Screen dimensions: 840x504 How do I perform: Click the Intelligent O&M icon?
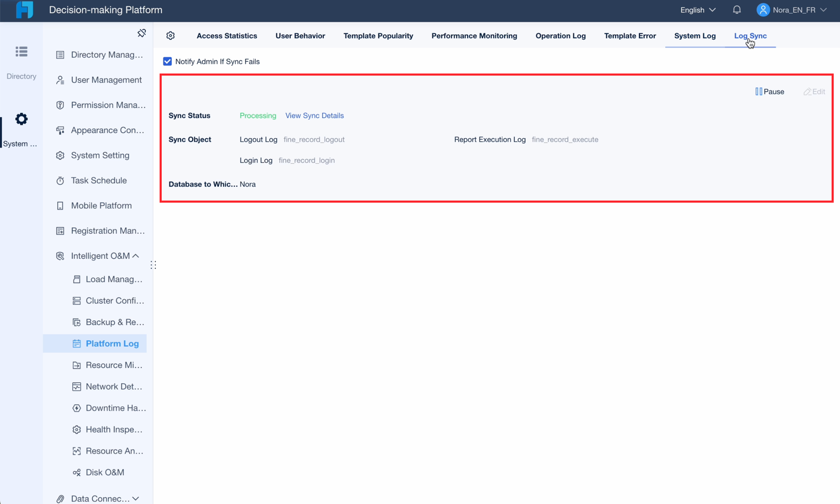pos(60,256)
